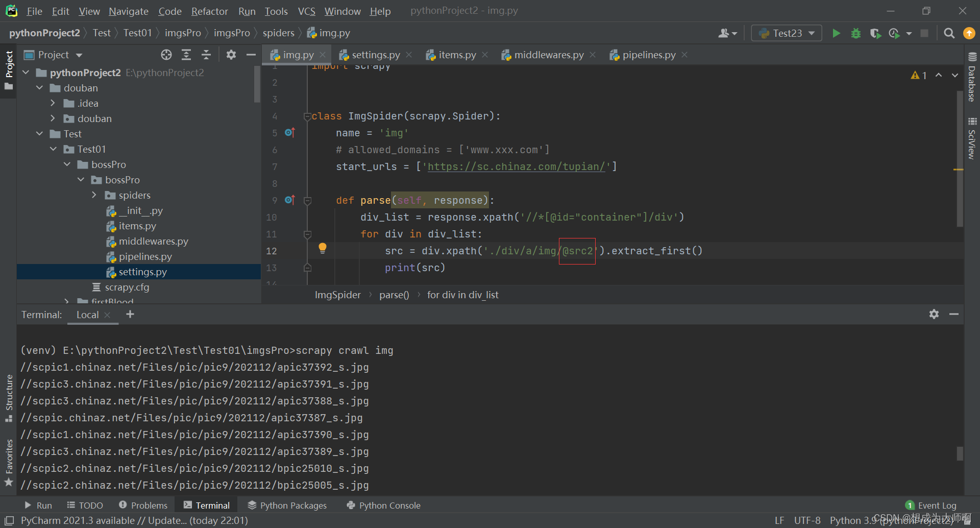Open the Python Packages tool window
This screenshot has width=980, height=528.
point(287,505)
